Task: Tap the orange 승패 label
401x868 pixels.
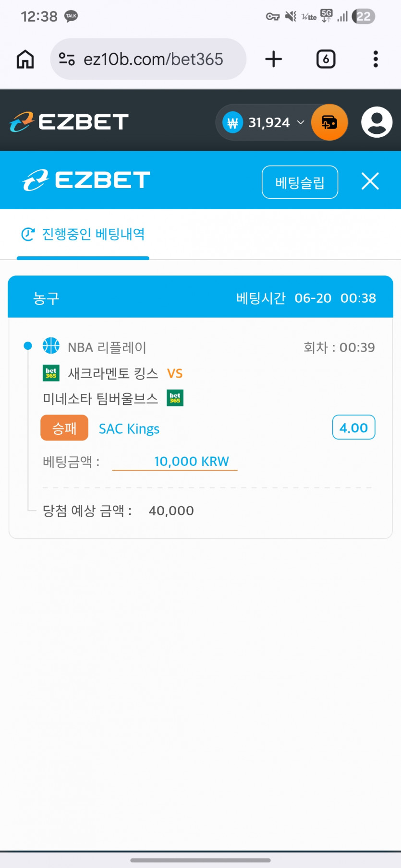Action: point(64,428)
